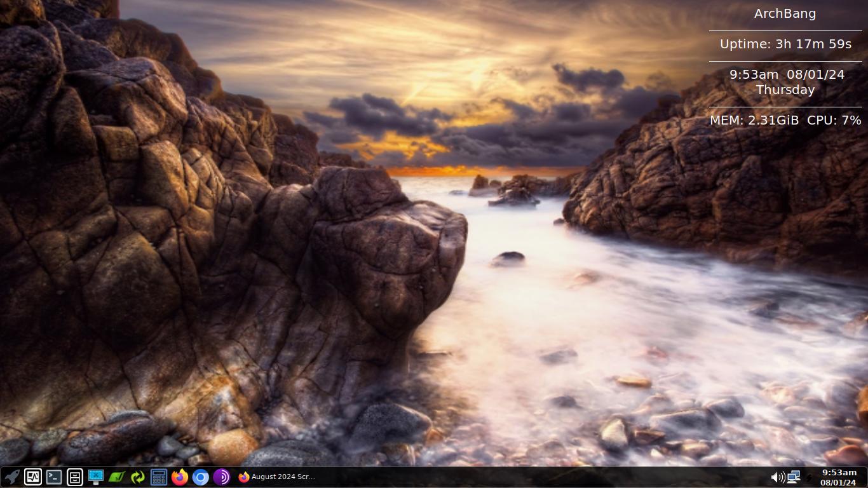This screenshot has width=868, height=488.
Task: Launch Chromium from the panel
Action: [x=200, y=477]
